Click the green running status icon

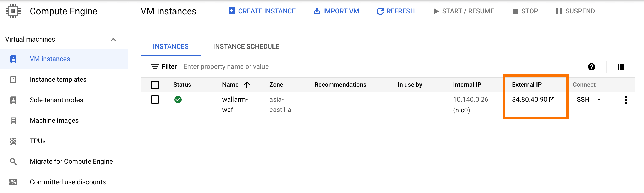pos(178,100)
